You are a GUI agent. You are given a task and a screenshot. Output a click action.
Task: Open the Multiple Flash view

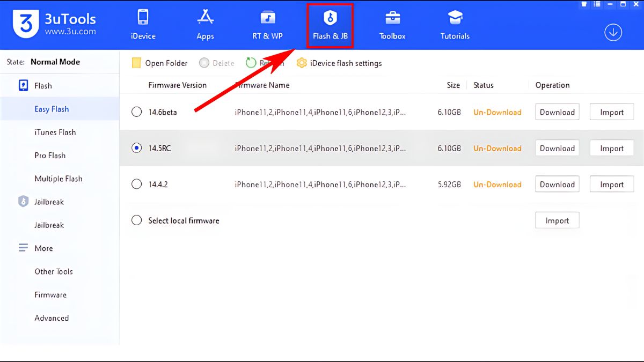pos(58,179)
